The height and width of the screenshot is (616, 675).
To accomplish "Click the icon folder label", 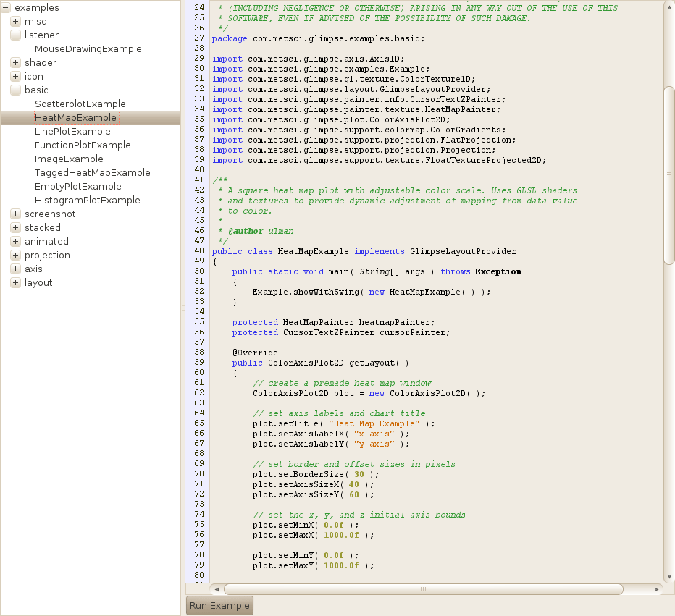I will (33, 77).
